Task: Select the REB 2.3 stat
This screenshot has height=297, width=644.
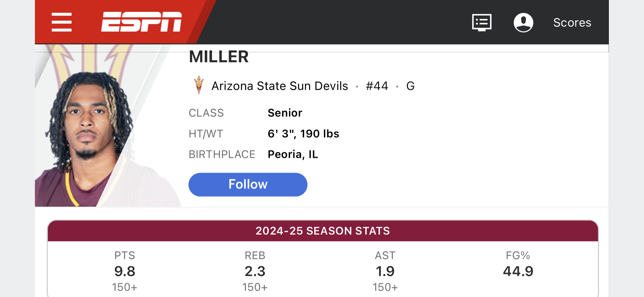Action: pyautogui.click(x=255, y=271)
